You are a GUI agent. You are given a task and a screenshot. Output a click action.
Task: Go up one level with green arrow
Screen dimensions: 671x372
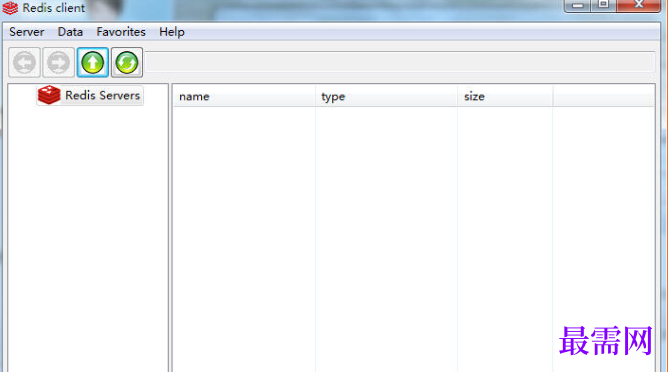[93, 62]
